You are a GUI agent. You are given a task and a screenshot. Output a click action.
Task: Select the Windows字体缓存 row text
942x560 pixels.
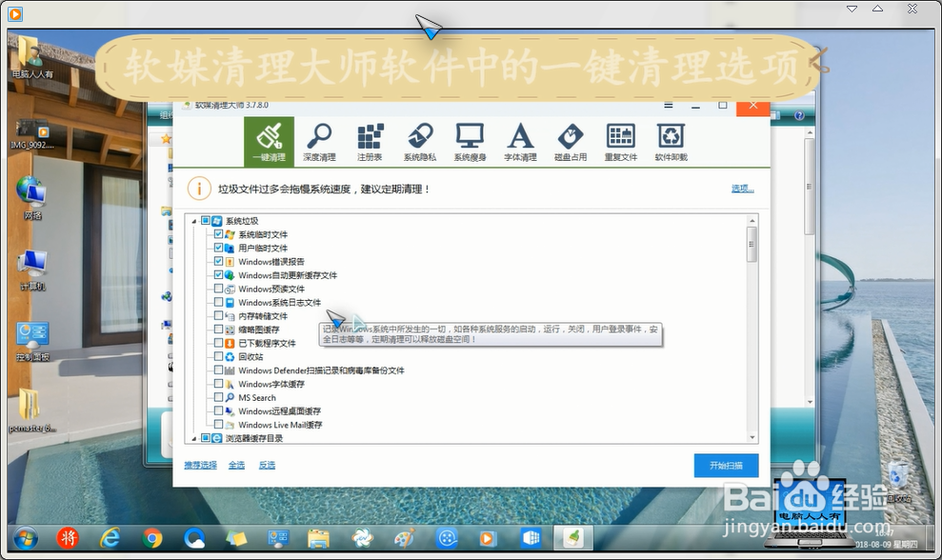point(271,384)
